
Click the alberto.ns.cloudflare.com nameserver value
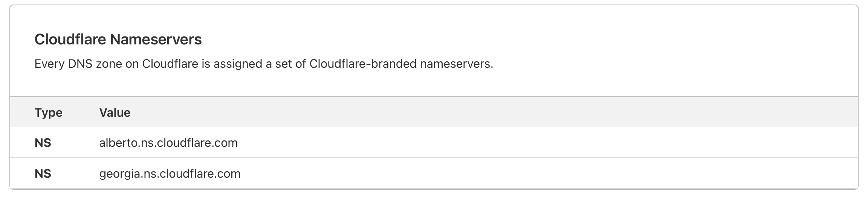[168, 143]
